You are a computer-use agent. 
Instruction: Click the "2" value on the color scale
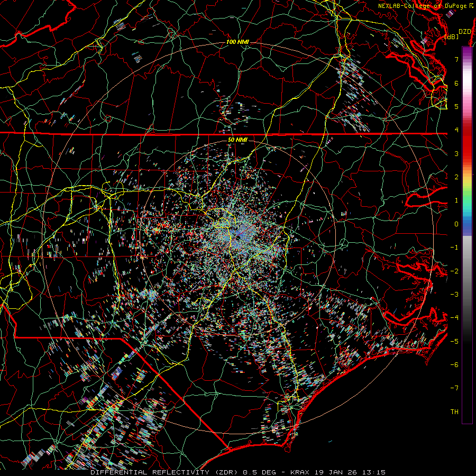456,177
